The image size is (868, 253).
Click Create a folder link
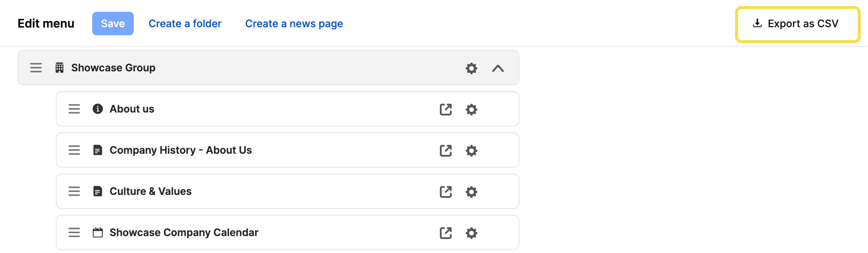coord(185,24)
